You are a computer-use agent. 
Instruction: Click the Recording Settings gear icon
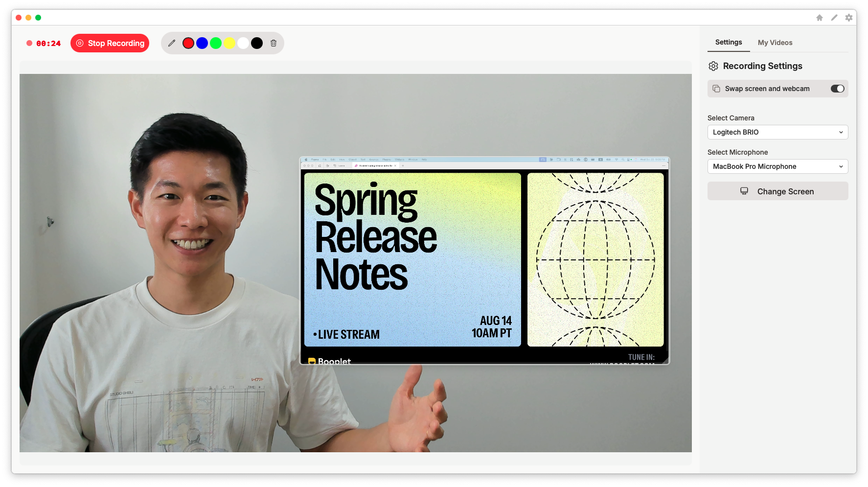(x=713, y=66)
